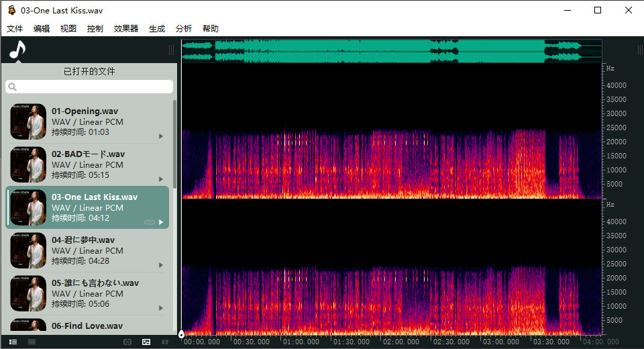Click the search field in opened files

coord(89,87)
